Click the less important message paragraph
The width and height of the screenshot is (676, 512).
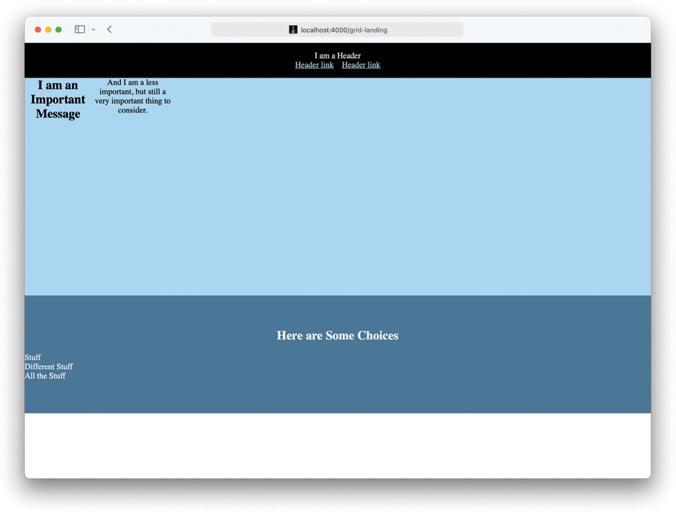tap(133, 96)
